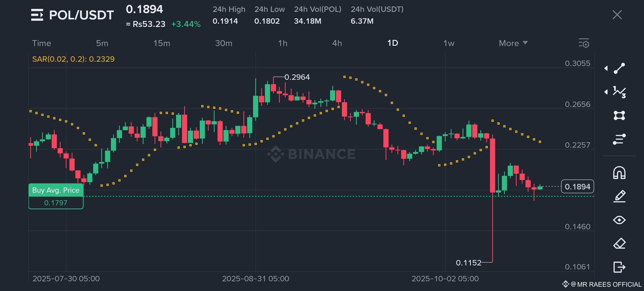Expand wave tool options arrow

point(606,92)
